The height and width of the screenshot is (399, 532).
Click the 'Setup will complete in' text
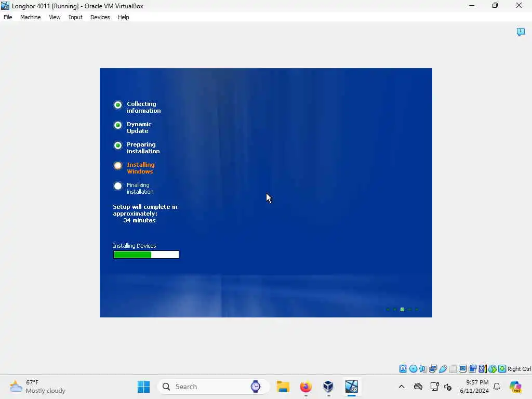pos(145,207)
